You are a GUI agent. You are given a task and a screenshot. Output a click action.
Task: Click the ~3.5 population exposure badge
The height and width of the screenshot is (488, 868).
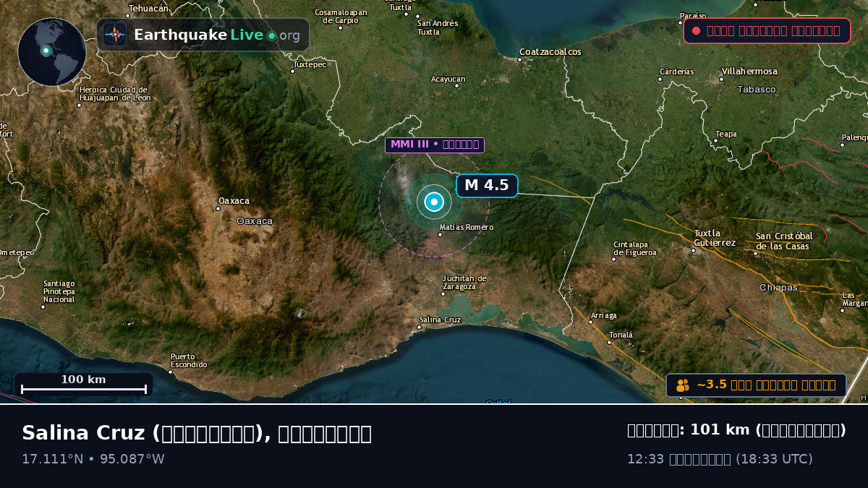[x=756, y=385]
